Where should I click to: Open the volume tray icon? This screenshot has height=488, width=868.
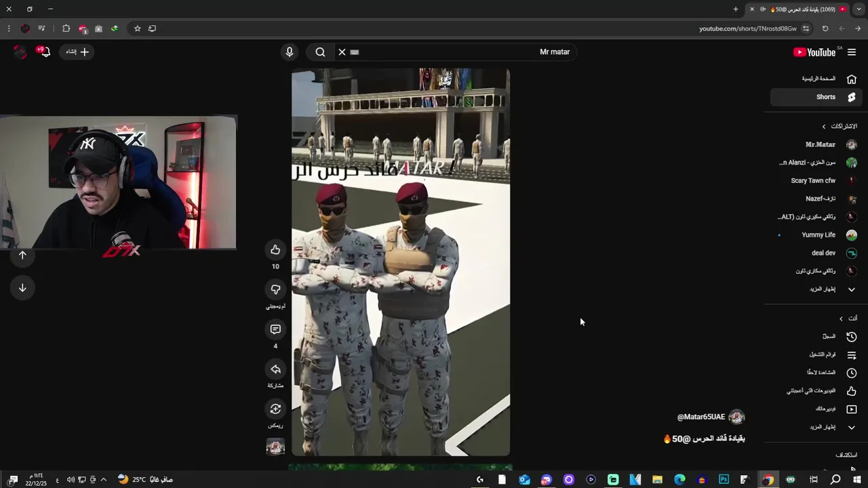point(71,479)
